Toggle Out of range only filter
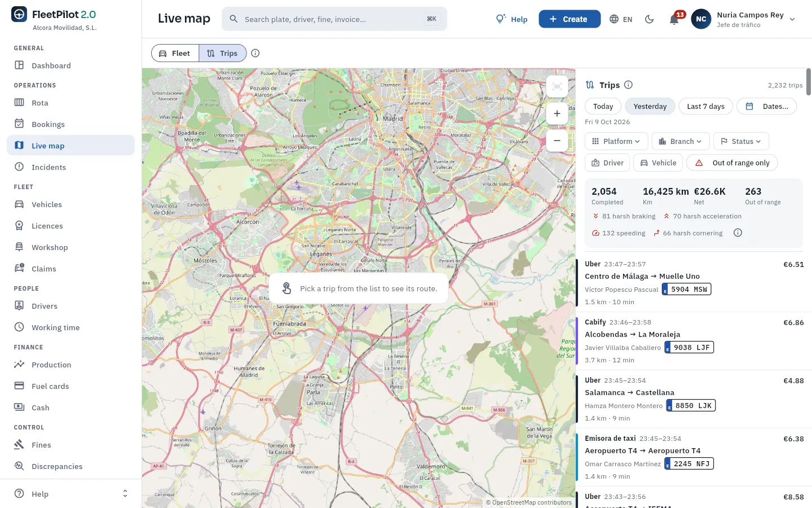Image resolution: width=812 pixels, height=508 pixels. point(732,163)
